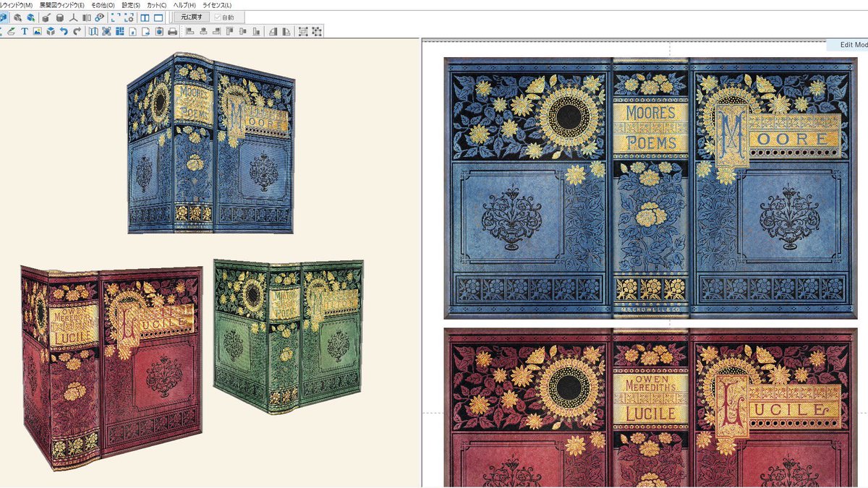The height and width of the screenshot is (488, 868).
Task: Click the chain link icon in toolbar
Action: 99,18
